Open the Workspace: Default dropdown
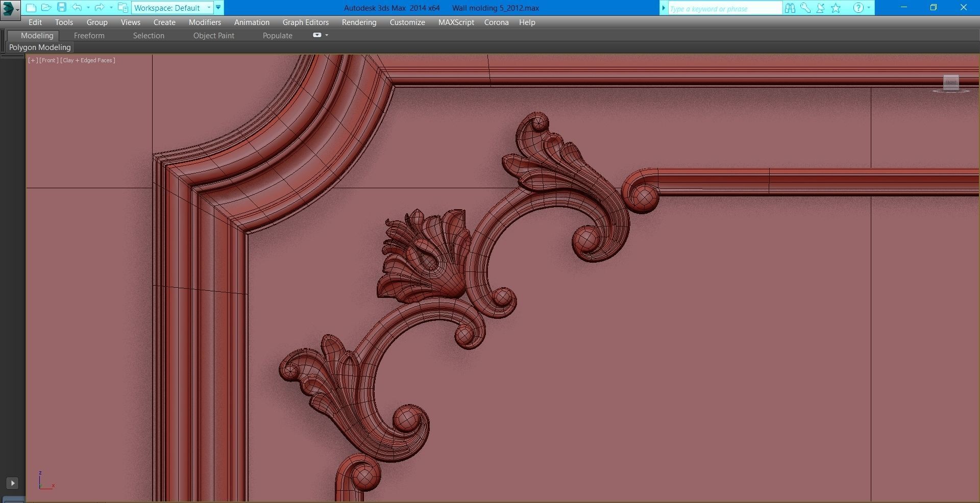Image resolution: width=980 pixels, height=503 pixels. (x=173, y=8)
